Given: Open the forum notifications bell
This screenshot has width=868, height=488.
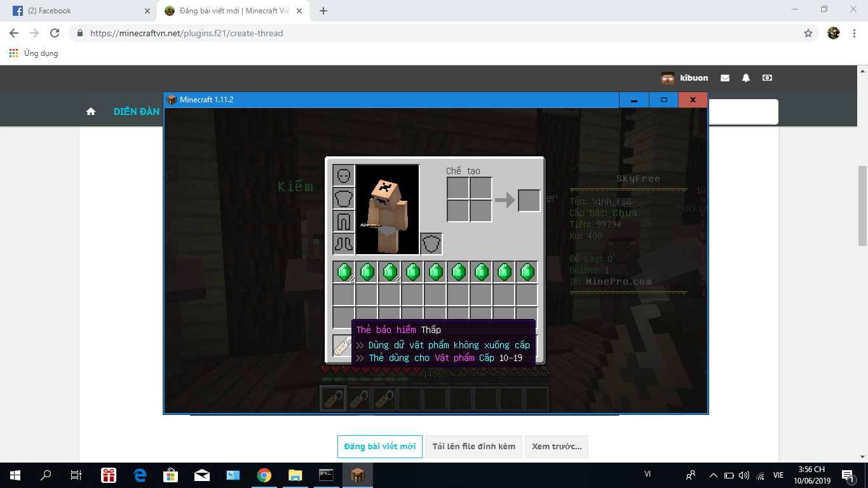Looking at the screenshot, I should [x=746, y=78].
